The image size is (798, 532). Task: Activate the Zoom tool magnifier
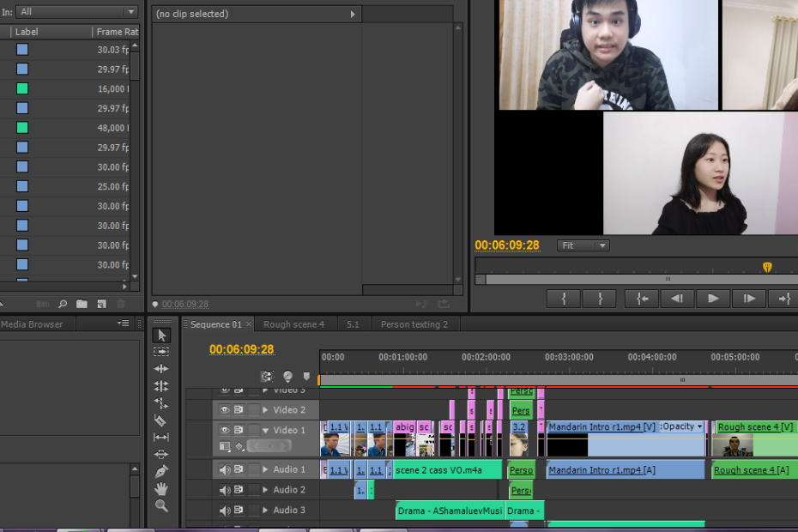click(161, 506)
